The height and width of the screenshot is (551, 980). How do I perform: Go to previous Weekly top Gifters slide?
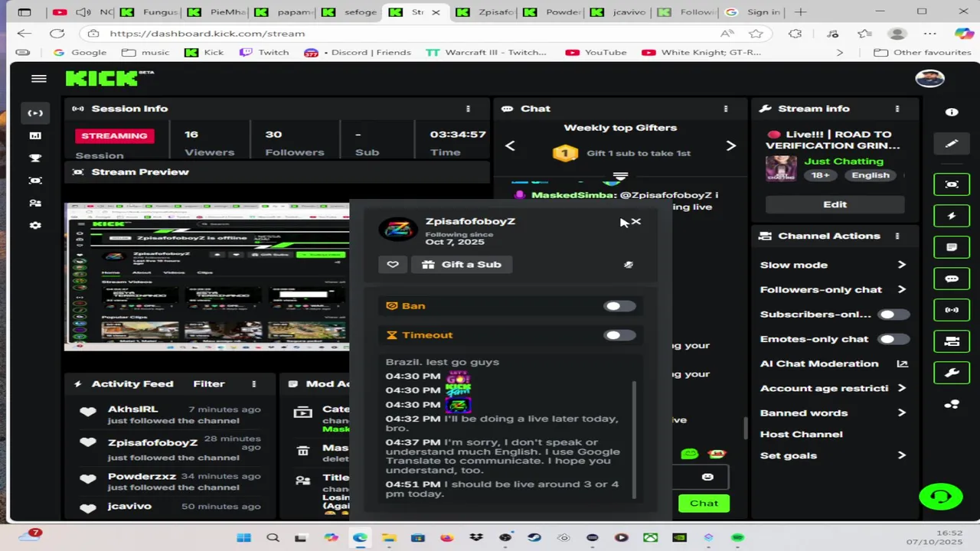(510, 145)
